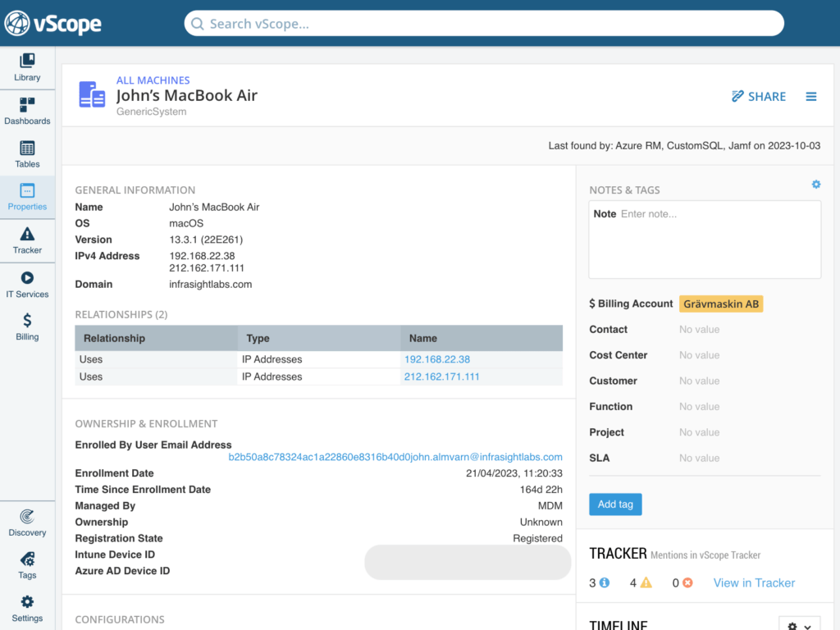Screen dimensions: 840x630
Task: Open the hamburger menu next to Share
Action: click(811, 97)
